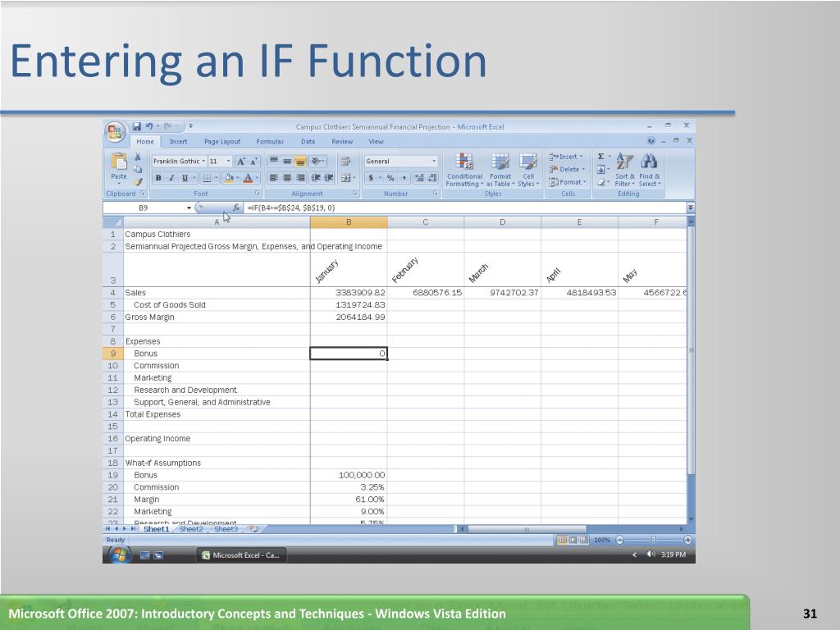Switch to the Insert tab
Image resolution: width=840 pixels, height=630 pixels.
pos(178,141)
